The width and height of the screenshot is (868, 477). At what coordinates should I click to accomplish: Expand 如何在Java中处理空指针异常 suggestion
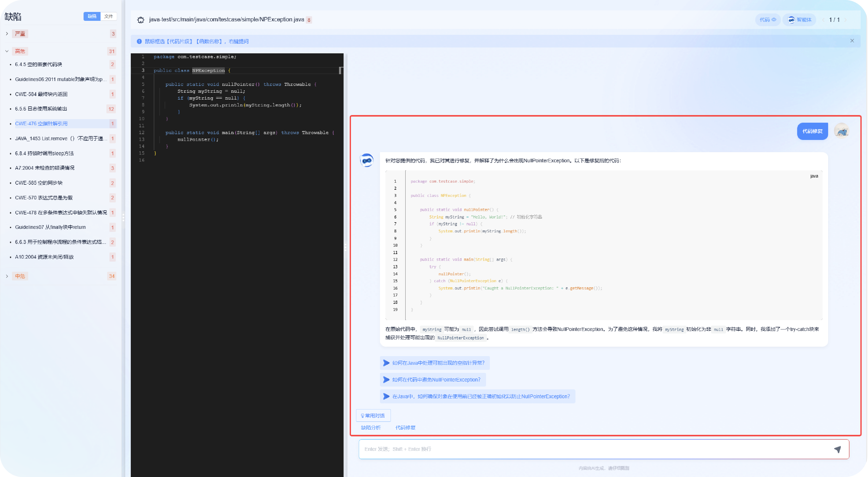[435, 362]
